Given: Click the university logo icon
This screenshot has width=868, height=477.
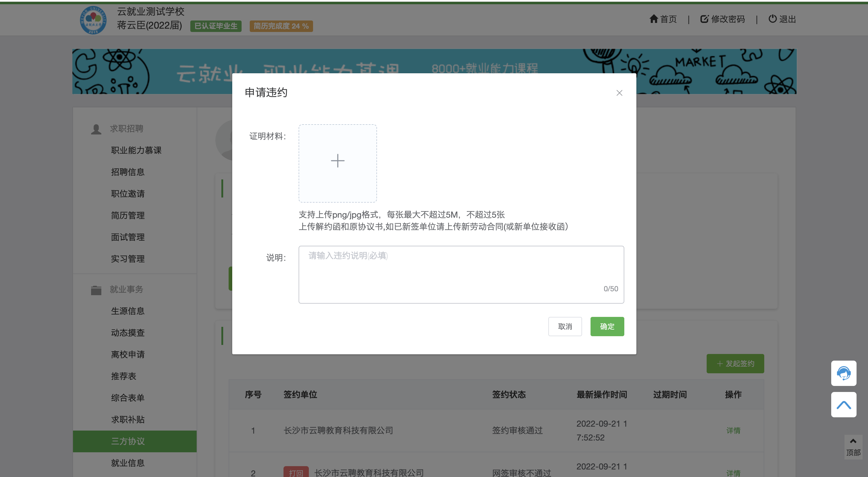Looking at the screenshot, I should [x=93, y=20].
